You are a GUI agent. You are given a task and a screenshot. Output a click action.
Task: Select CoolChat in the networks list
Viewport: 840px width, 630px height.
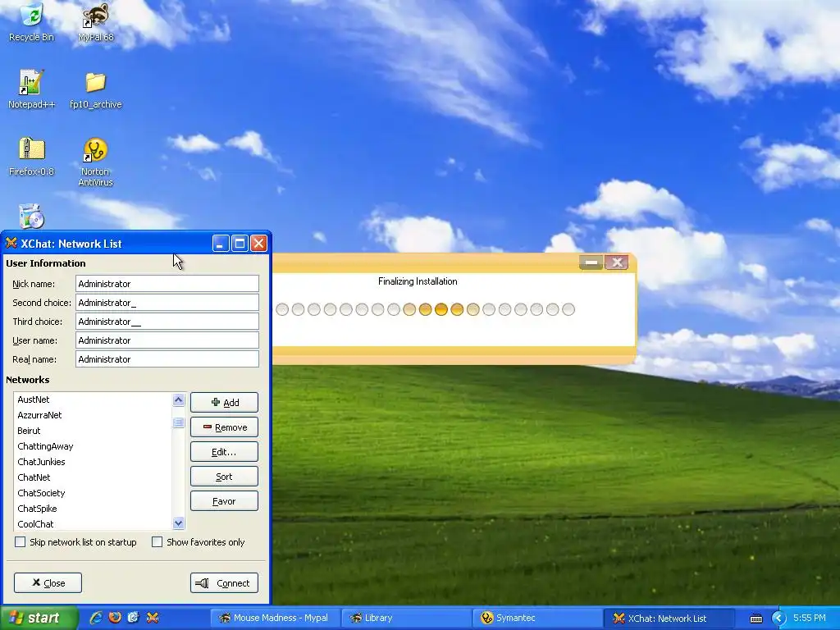(x=93, y=523)
